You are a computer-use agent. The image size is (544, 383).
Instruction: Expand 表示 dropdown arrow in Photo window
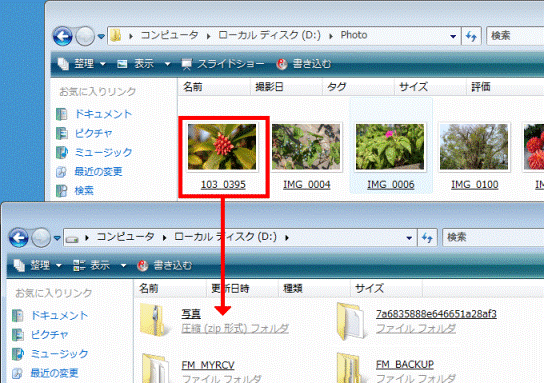(167, 64)
